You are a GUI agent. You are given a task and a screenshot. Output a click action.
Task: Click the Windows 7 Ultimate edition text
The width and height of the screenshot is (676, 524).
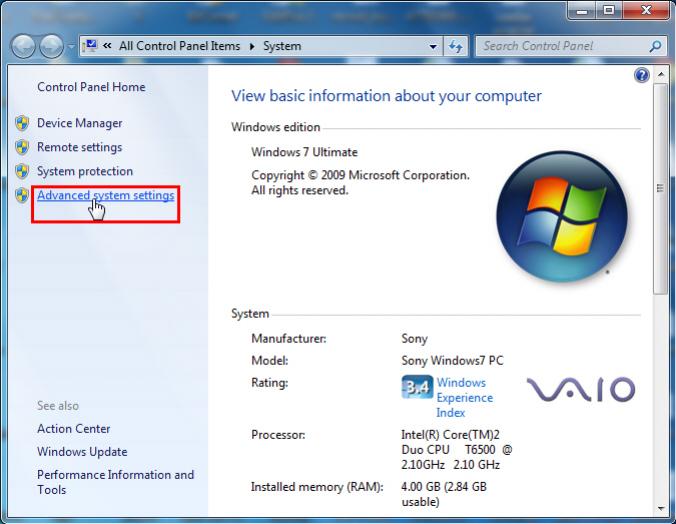304,152
